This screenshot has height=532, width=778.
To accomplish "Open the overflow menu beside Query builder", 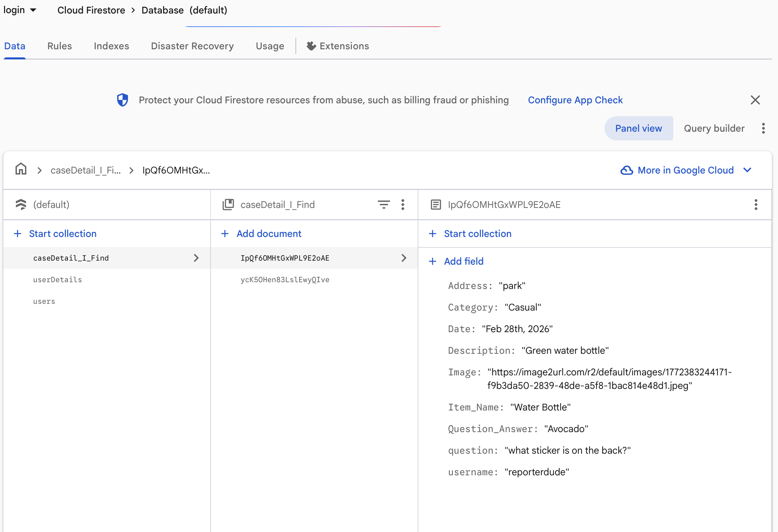I will coord(763,128).
